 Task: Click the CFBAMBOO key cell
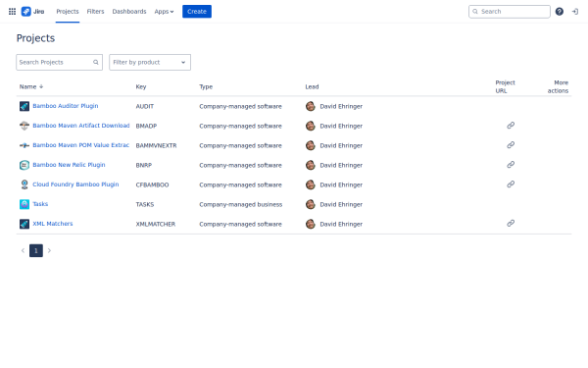coord(152,184)
